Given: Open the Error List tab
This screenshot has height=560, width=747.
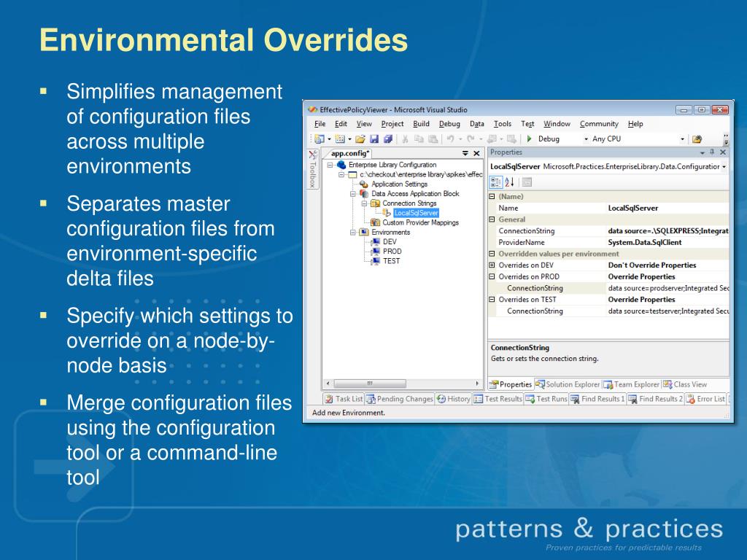Looking at the screenshot, I should tap(705, 399).
